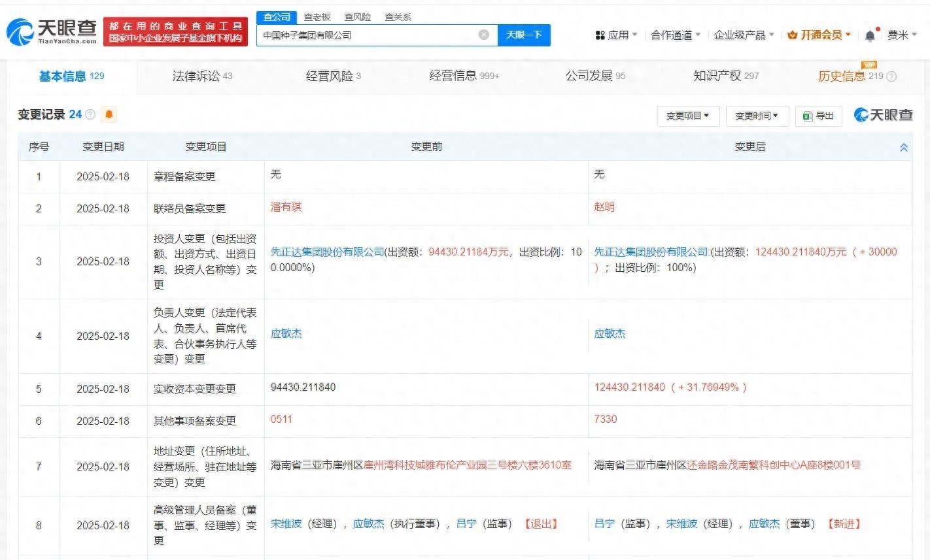Open the 变更时间 filter dropdown
This screenshot has width=930, height=560.
click(757, 116)
